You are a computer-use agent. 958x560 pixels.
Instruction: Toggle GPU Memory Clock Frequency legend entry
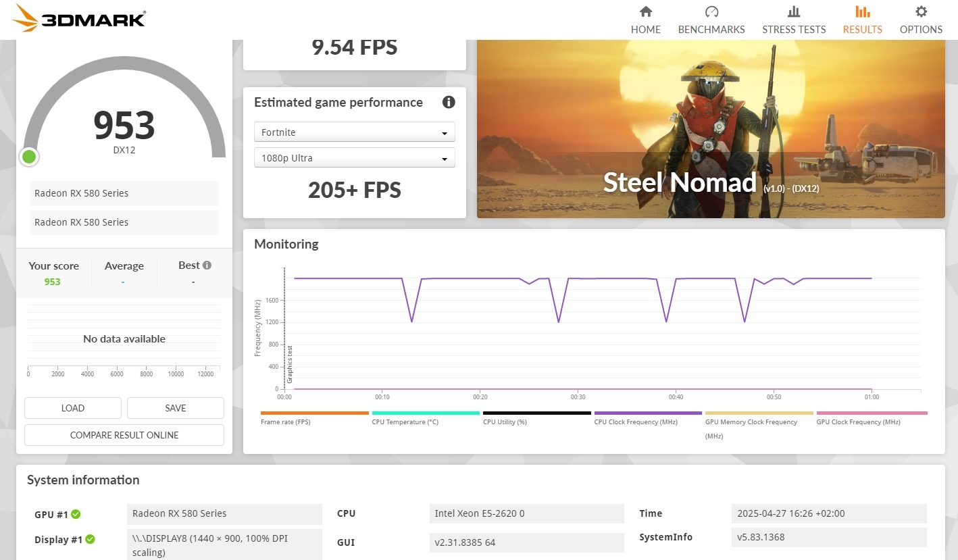click(759, 424)
